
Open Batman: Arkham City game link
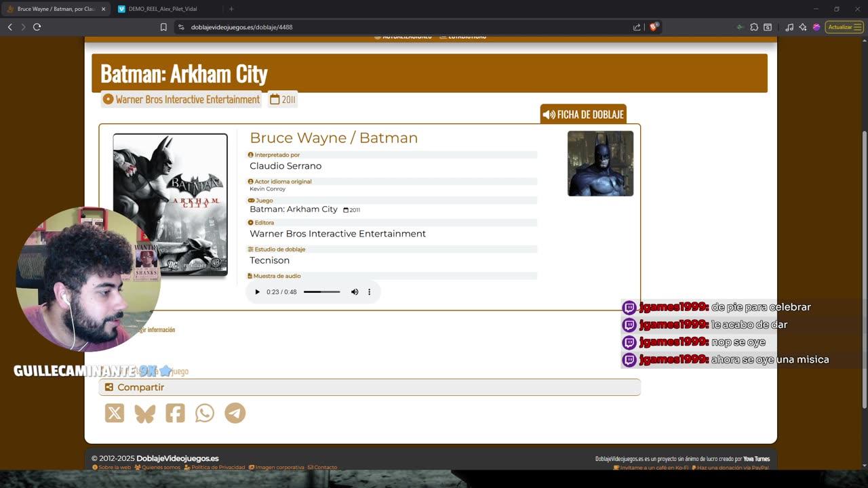point(294,209)
